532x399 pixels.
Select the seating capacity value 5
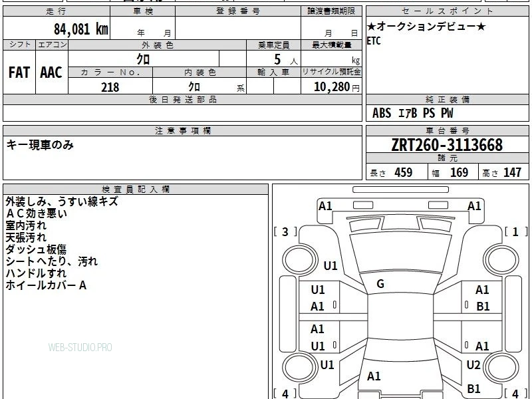(277, 59)
